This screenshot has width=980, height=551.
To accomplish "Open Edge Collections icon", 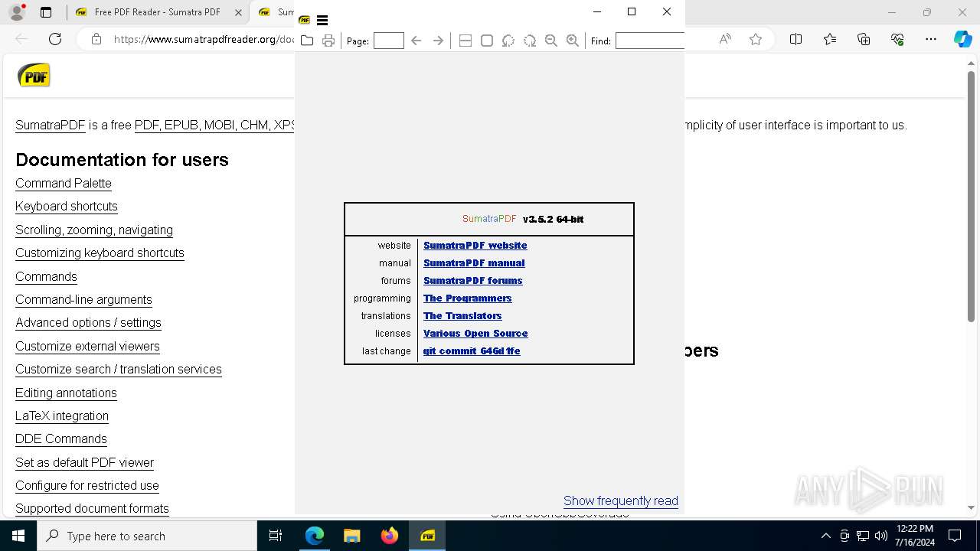I will tap(864, 39).
